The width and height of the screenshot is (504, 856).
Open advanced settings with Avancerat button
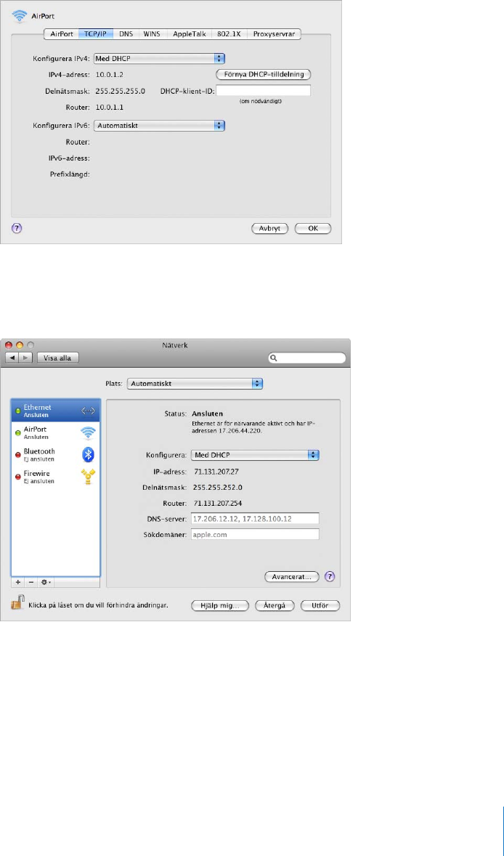click(291, 576)
